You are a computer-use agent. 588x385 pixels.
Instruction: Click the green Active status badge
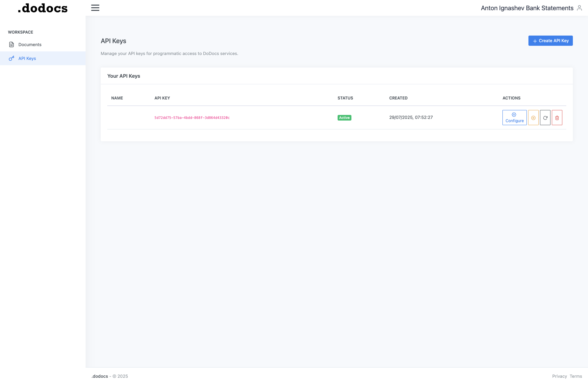(344, 118)
